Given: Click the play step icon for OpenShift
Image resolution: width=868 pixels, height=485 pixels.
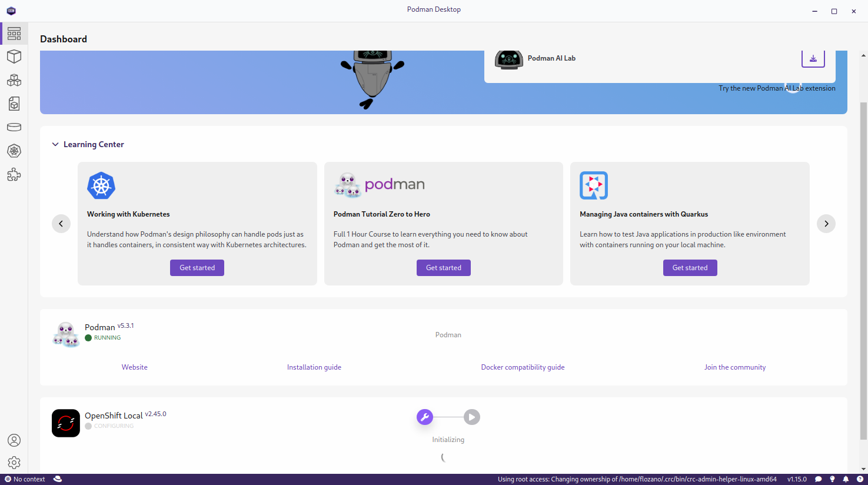Looking at the screenshot, I should (472, 417).
